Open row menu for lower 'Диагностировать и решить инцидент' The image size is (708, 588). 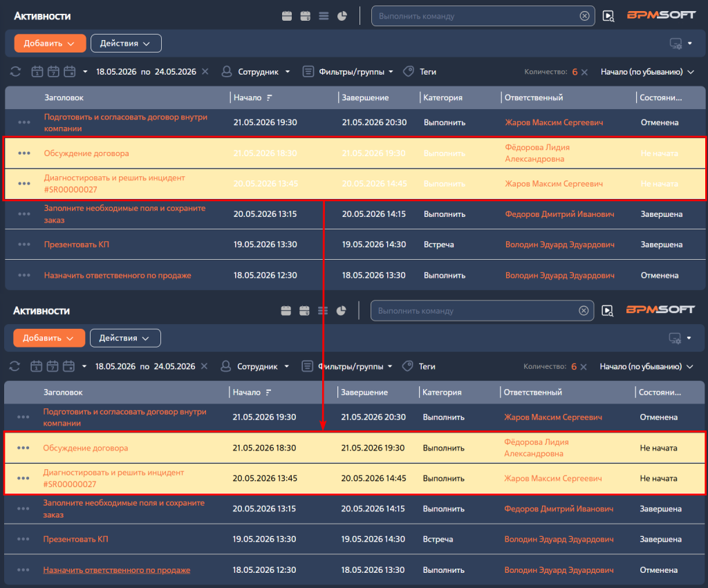click(x=23, y=478)
